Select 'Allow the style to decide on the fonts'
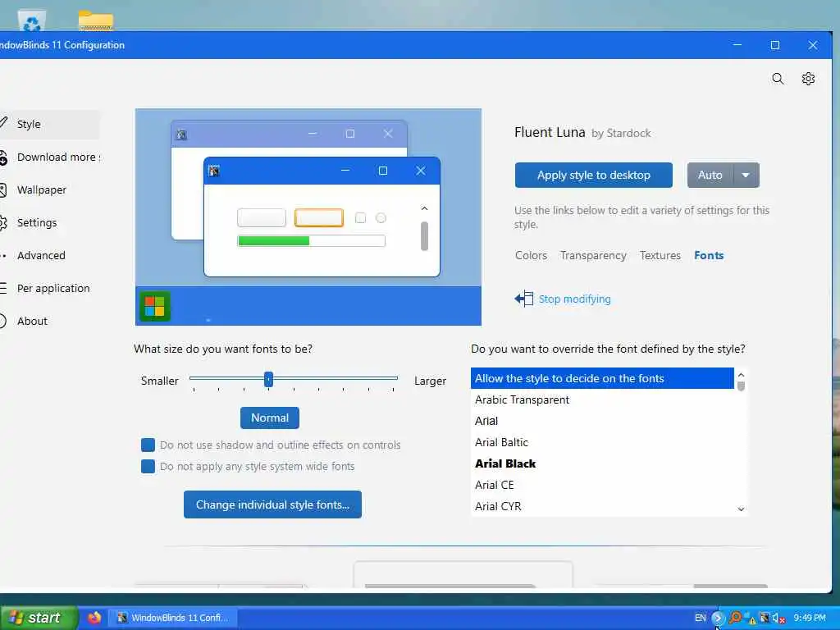The image size is (840, 630). pyautogui.click(x=602, y=378)
